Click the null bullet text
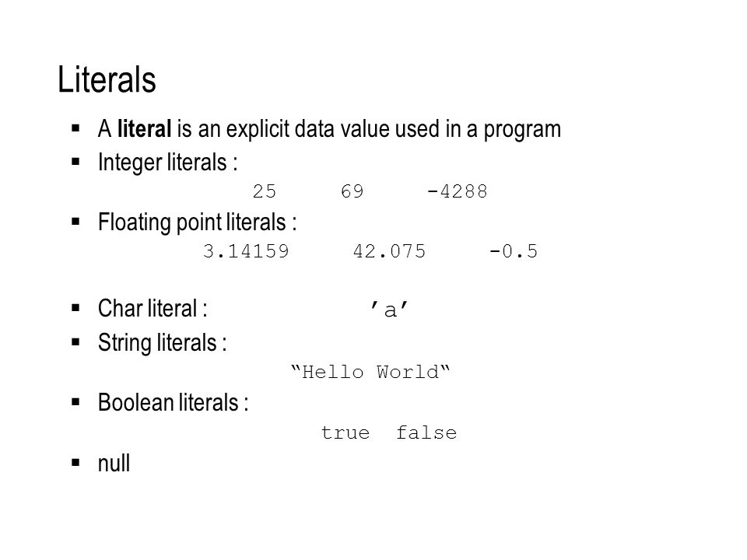 (x=114, y=463)
